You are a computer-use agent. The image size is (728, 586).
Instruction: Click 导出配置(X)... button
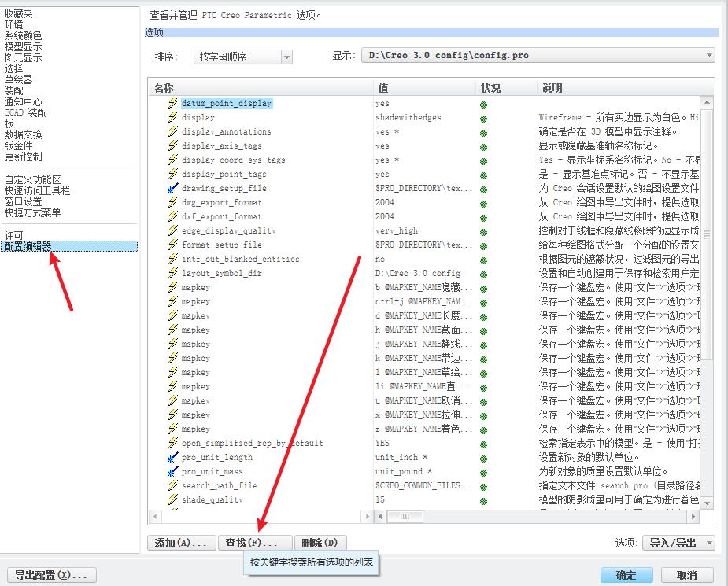(51, 575)
